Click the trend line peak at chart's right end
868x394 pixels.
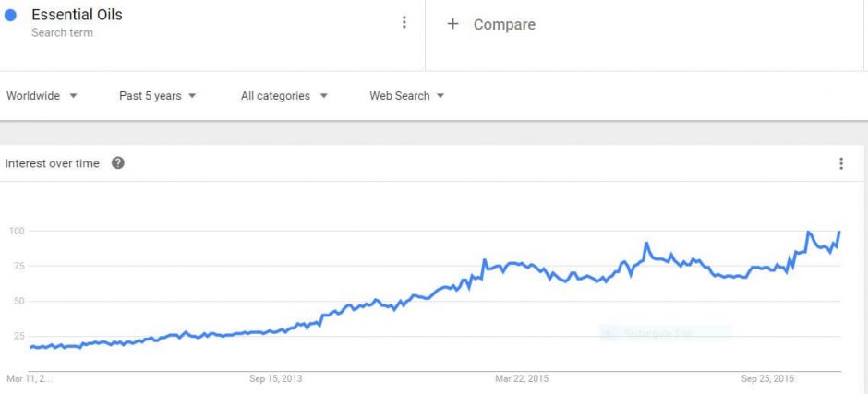(839, 232)
